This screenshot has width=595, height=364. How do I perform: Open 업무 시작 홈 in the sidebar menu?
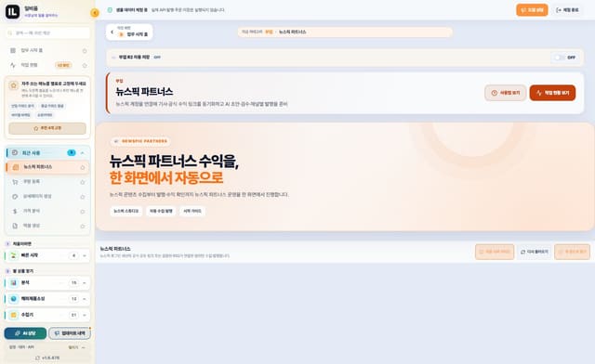[47, 50]
